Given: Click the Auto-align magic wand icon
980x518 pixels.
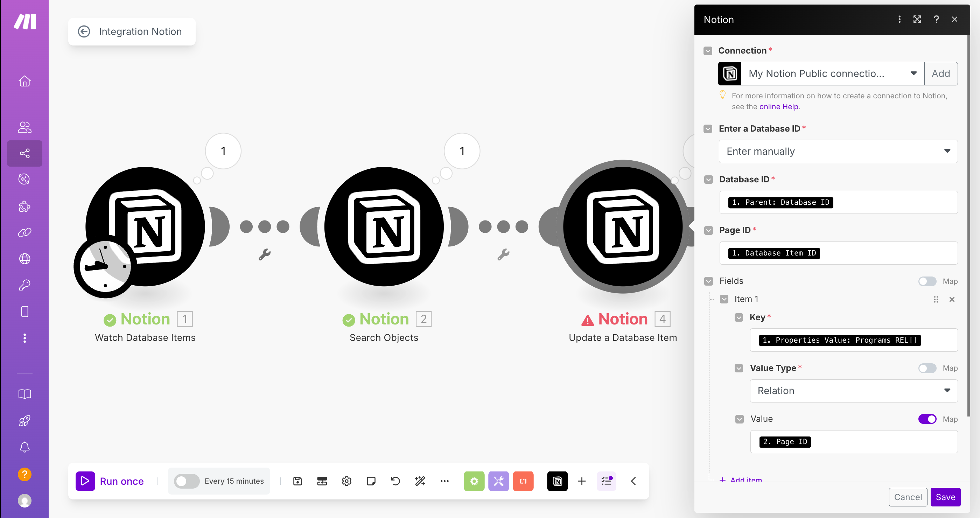Looking at the screenshot, I should pos(420,481).
